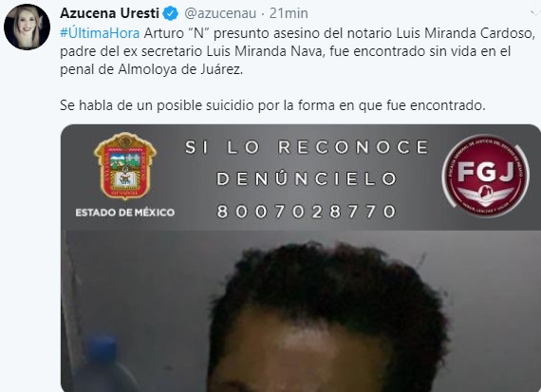
Task: Click Luis Miranda Nava in the tweet text
Action: (266, 51)
